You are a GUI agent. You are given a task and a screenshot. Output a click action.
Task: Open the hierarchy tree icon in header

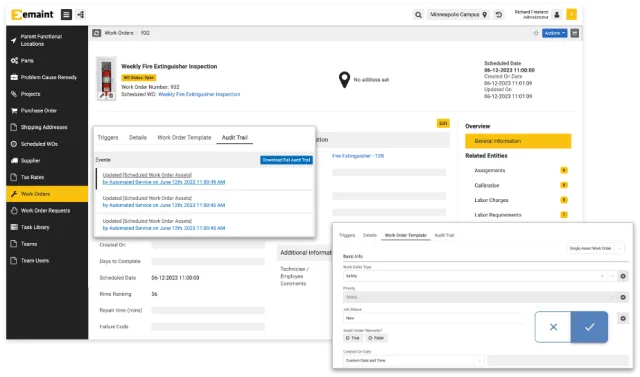coord(81,15)
